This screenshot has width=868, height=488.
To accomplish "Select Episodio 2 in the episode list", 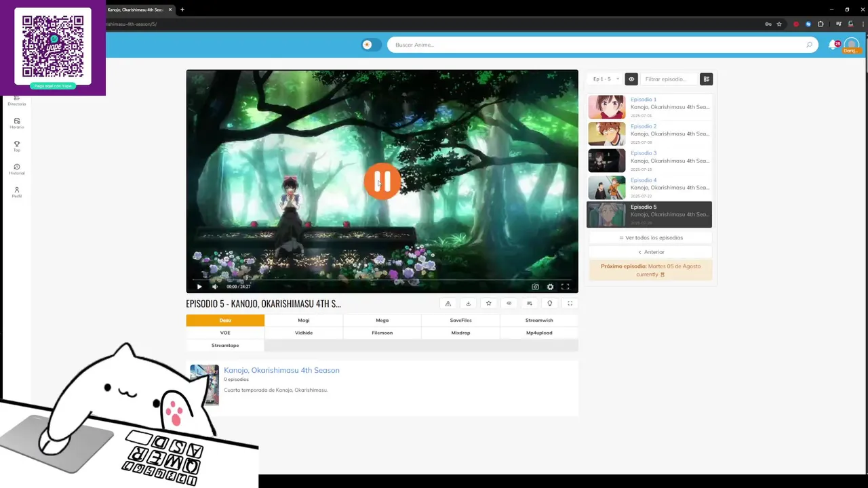I will point(650,134).
